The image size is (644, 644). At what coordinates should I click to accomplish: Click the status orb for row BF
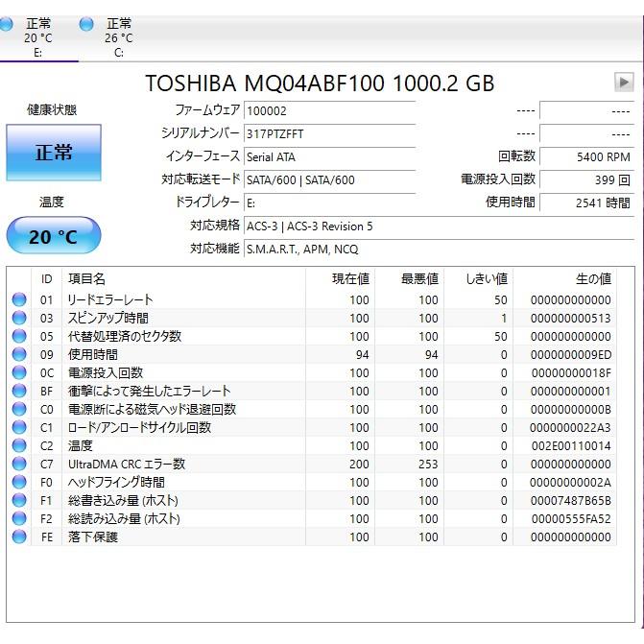pos(19,391)
